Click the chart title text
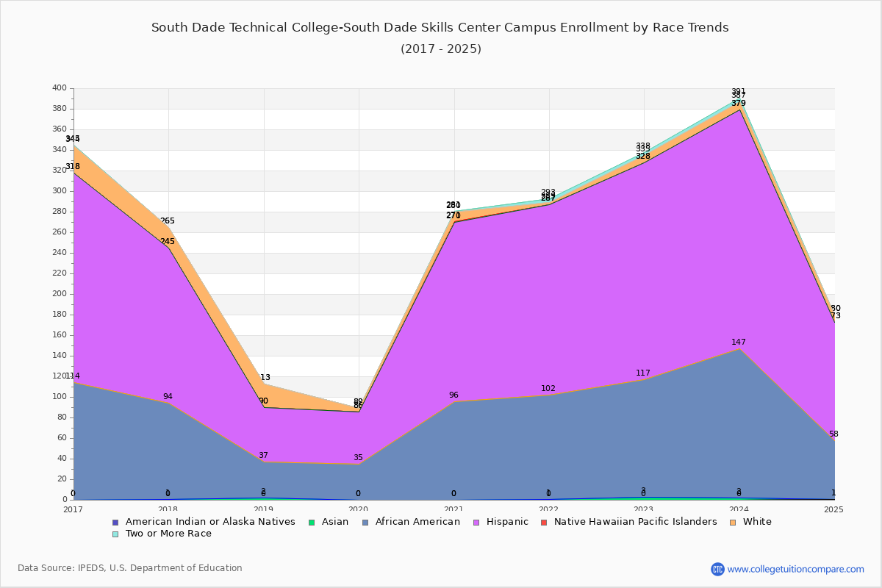This screenshot has width=882, height=588. (x=440, y=28)
